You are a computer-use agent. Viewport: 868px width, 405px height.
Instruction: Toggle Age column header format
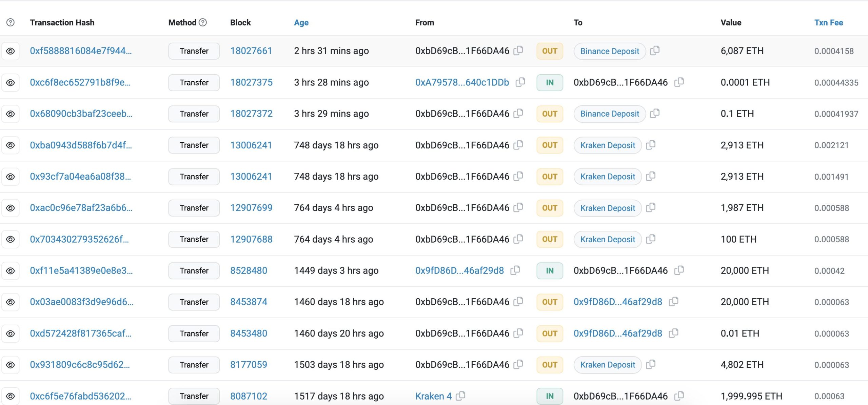coord(301,22)
